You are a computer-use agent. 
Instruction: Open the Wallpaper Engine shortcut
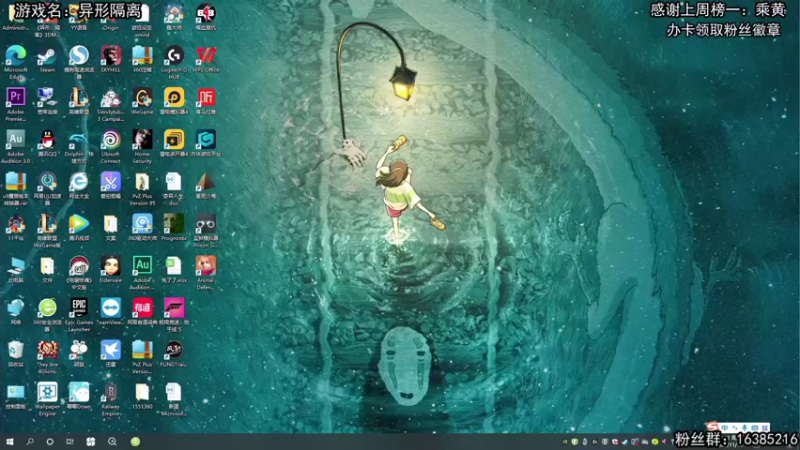tap(47, 392)
